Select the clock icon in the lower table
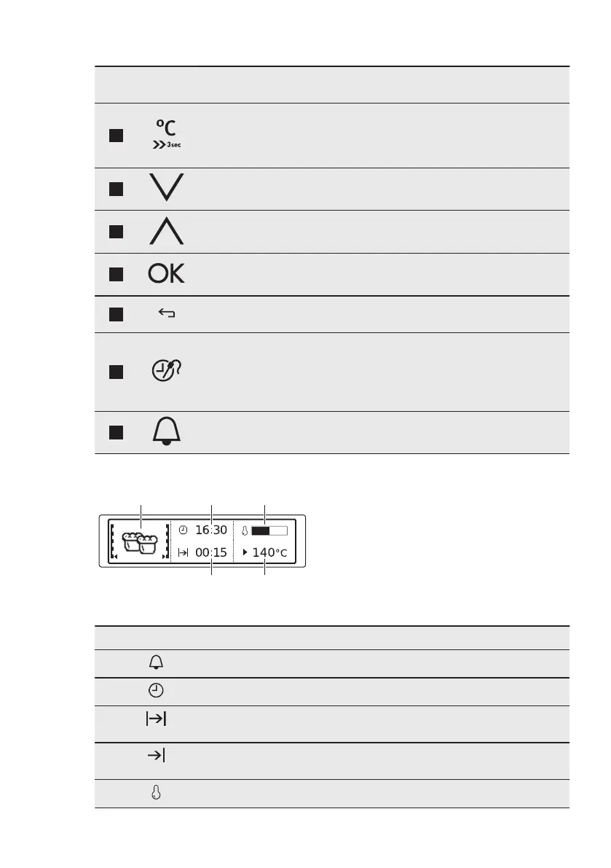The height and width of the screenshot is (868, 611). 157,691
